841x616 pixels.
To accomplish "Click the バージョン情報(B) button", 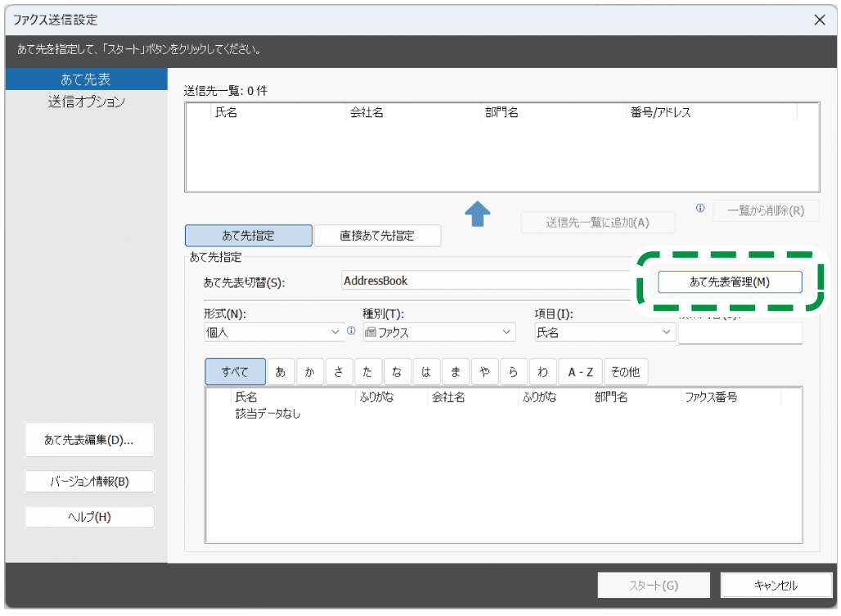I will (x=89, y=482).
